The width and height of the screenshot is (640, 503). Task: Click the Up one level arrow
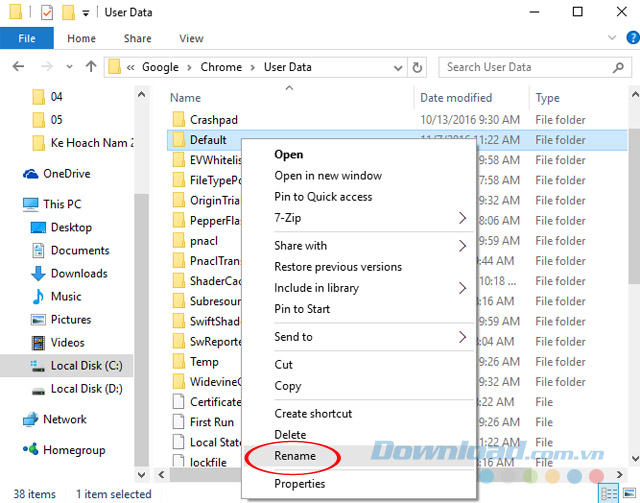[91, 66]
